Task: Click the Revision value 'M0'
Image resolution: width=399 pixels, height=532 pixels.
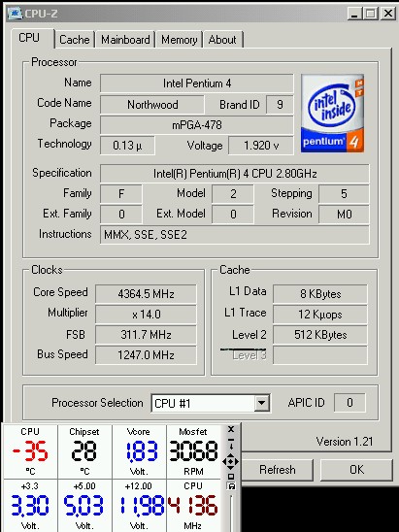Action: point(344,215)
